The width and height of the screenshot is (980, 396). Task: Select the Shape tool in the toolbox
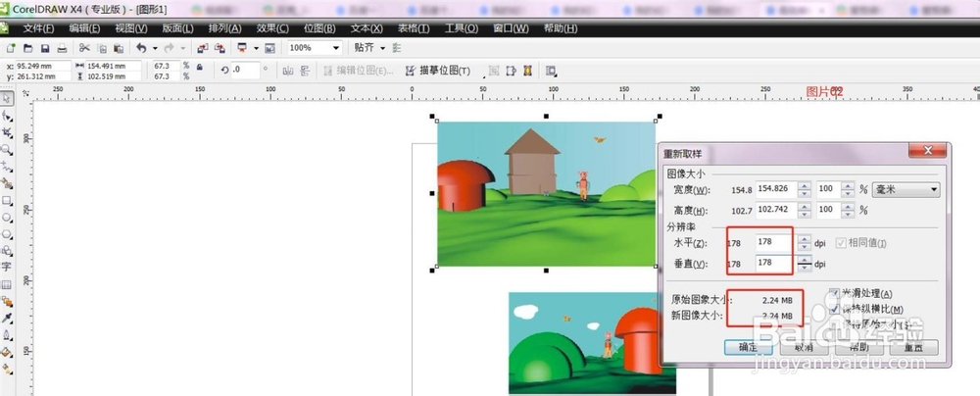tap(7, 116)
